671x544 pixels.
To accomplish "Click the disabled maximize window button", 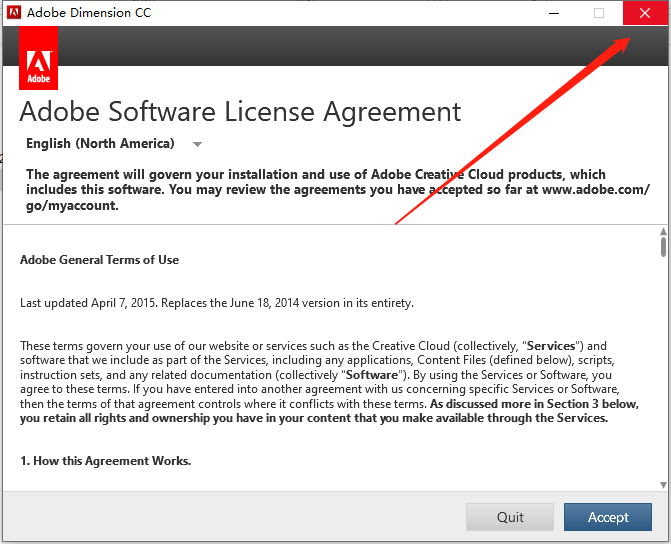I will [599, 13].
